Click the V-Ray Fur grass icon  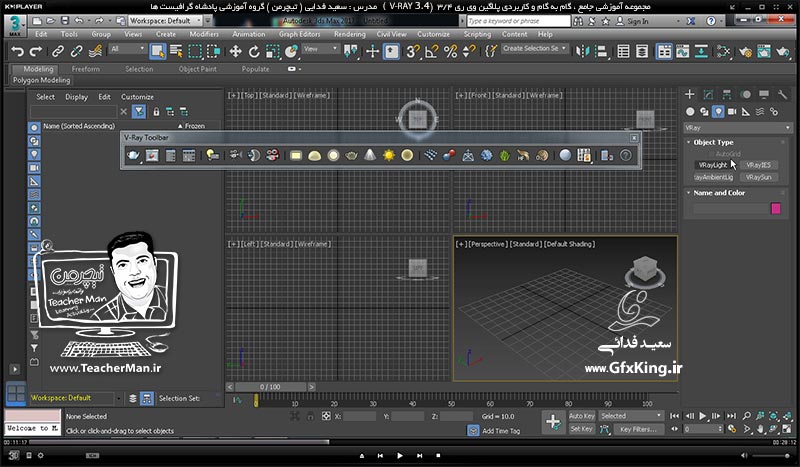click(x=505, y=155)
